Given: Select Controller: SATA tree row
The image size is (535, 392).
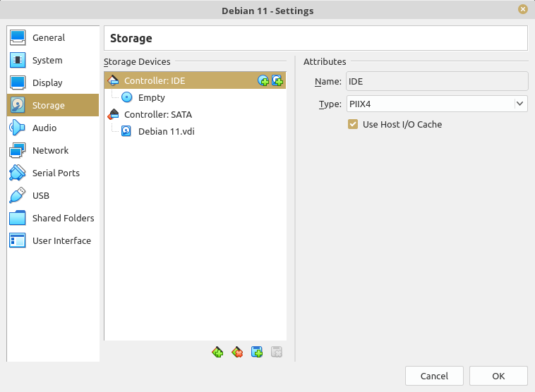Looking at the screenshot, I should tap(196, 114).
